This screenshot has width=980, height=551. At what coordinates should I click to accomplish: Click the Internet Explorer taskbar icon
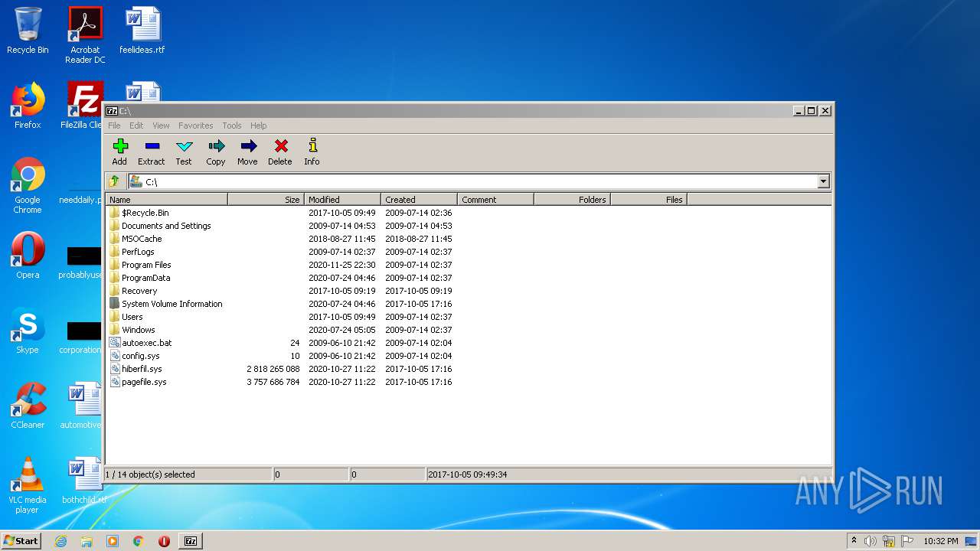61,541
